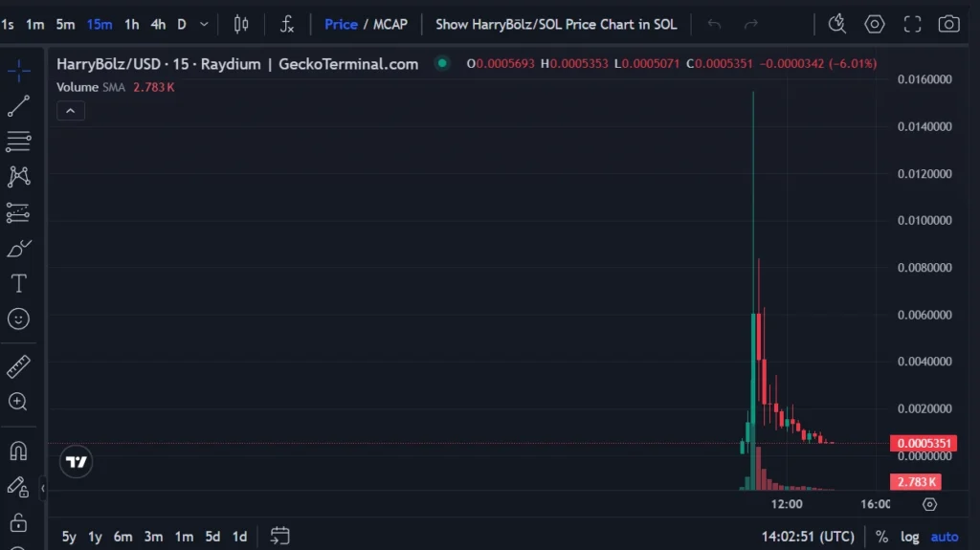Viewport: 980px width, 550px height.
Task: Open the candlestick chart type selector
Action: 241,24
